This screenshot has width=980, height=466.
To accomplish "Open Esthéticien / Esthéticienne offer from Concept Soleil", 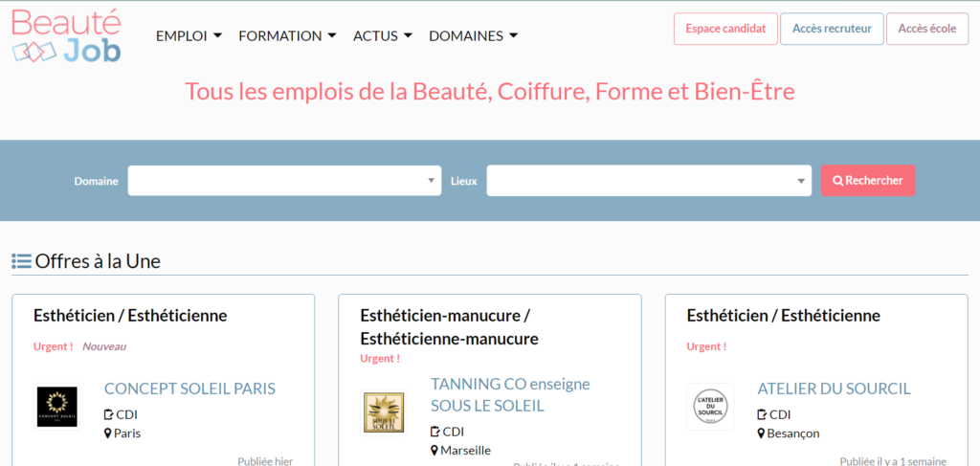I will [130, 316].
